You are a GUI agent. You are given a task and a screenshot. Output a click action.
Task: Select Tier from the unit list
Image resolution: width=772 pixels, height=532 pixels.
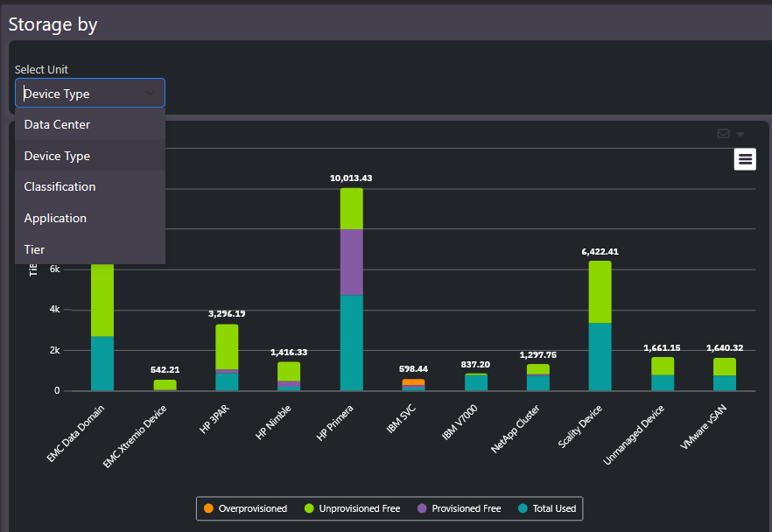[x=90, y=249]
